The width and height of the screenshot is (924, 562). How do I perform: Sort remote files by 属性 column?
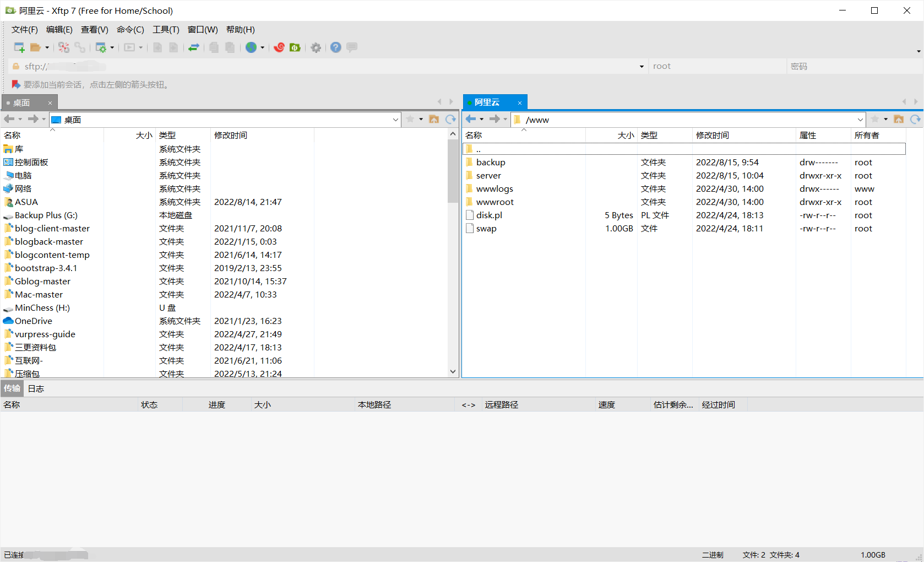(823, 135)
